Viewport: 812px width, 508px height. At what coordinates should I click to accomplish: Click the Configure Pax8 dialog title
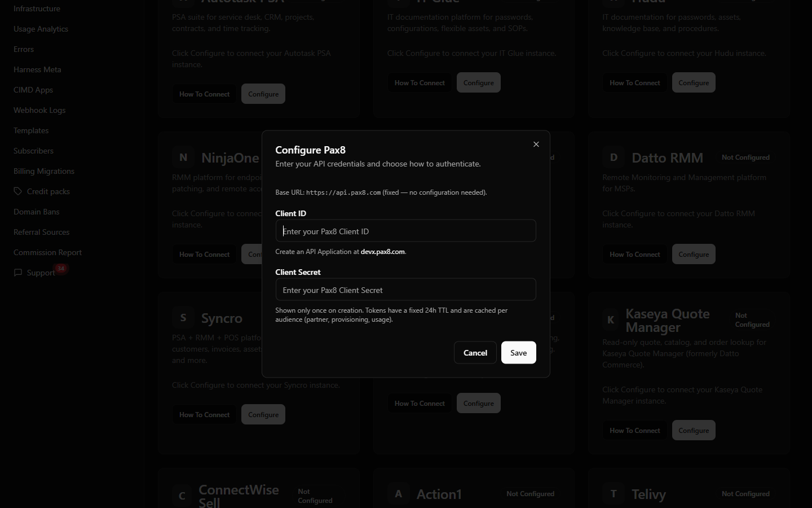[310, 150]
